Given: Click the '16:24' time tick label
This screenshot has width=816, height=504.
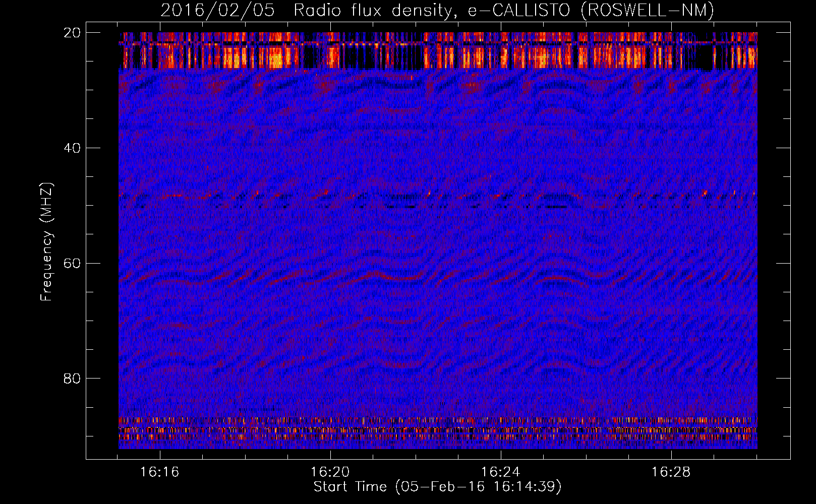Looking at the screenshot, I should [501, 472].
